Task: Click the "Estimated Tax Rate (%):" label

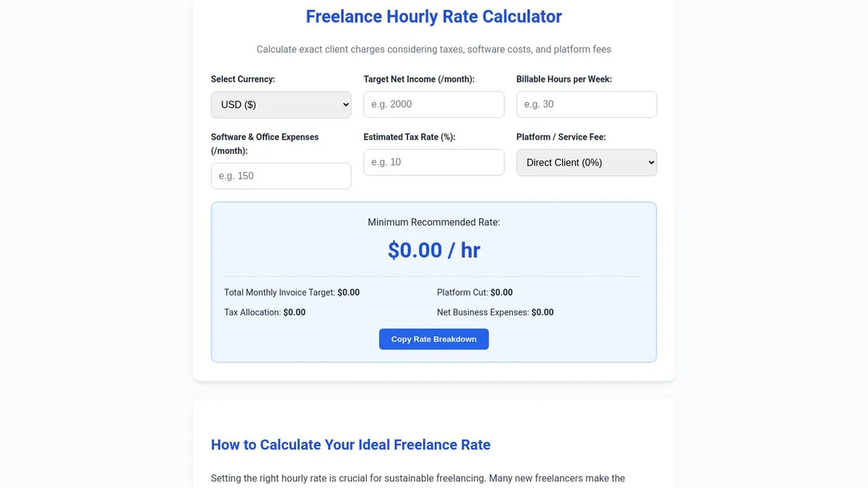Action: click(x=409, y=137)
